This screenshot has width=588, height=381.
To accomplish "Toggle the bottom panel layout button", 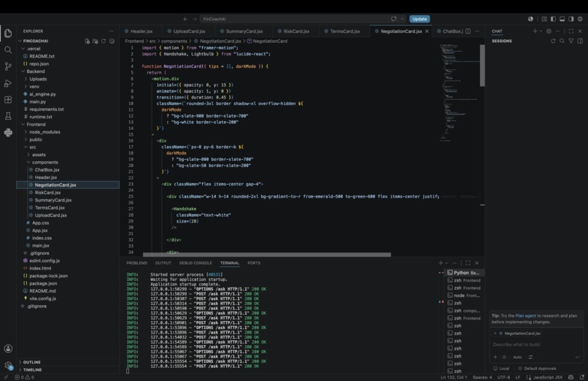I will pos(562,19).
